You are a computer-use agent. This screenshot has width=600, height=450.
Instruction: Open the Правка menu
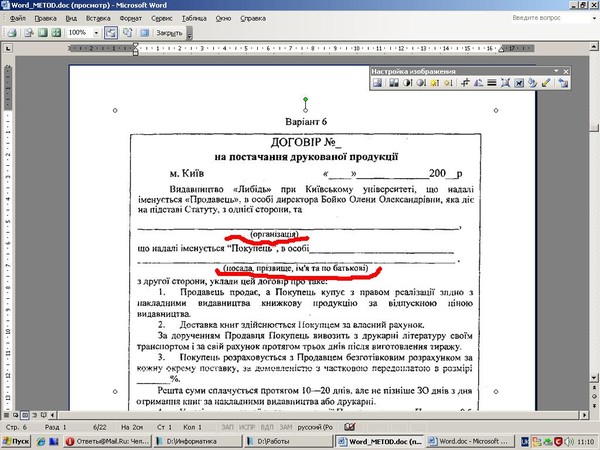click(x=46, y=18)
